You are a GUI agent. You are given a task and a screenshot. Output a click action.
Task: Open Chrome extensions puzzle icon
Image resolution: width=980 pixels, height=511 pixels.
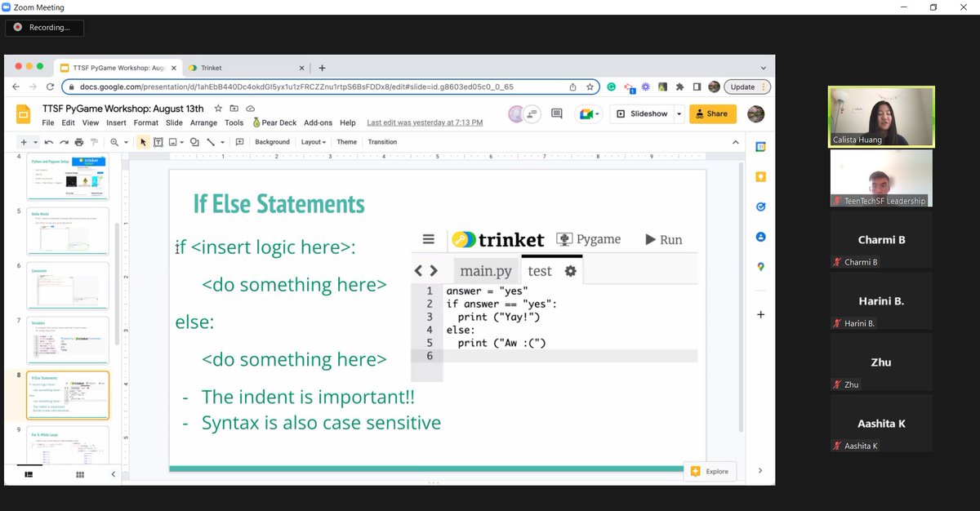coord(679,87)
